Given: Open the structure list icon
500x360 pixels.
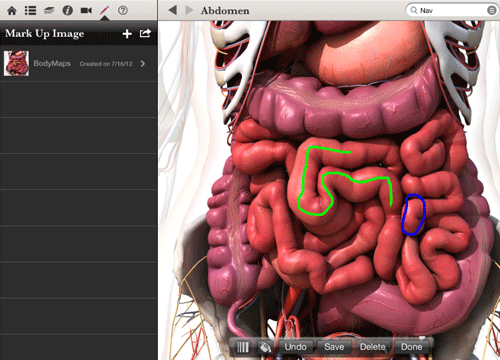Looking at the screenshot, I should point(30,11).
